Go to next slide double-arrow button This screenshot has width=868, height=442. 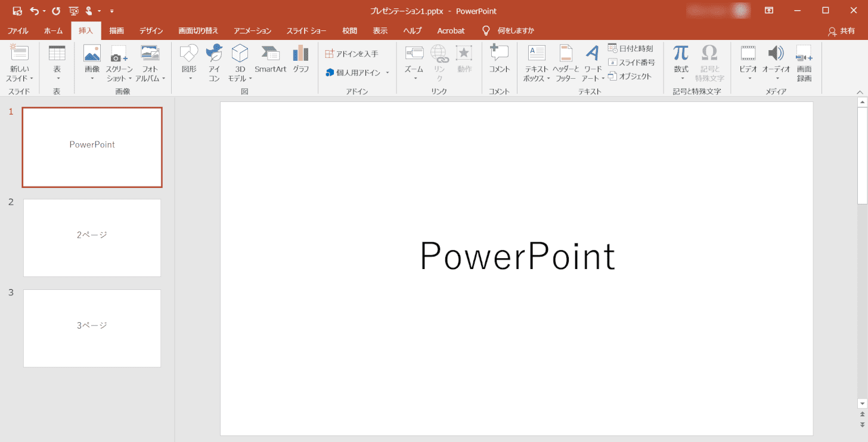click(x=862, y=424)
